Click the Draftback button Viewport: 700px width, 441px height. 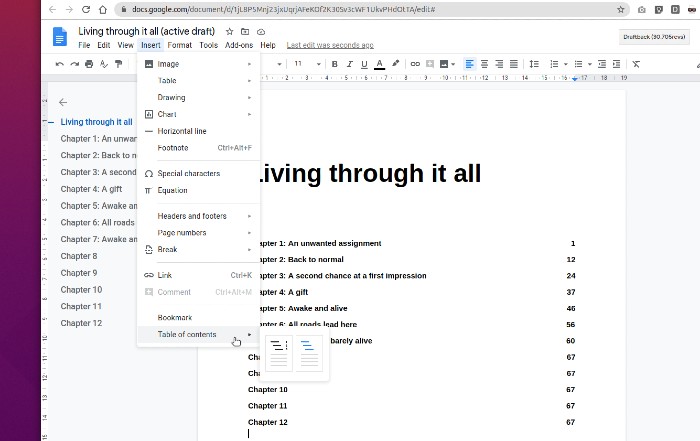[x=654, y=37]
